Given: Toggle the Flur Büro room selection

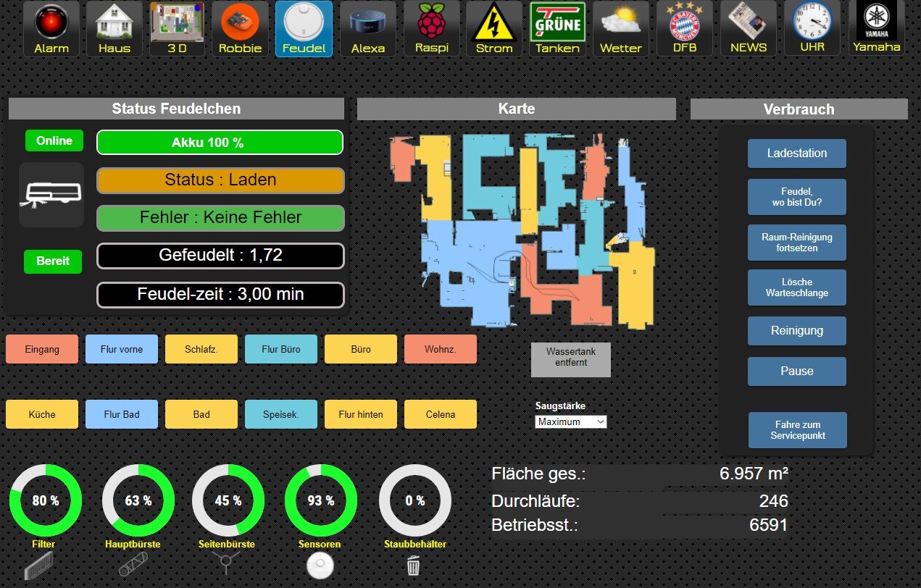Looking at the screenshot, I should tap(281, 349).
